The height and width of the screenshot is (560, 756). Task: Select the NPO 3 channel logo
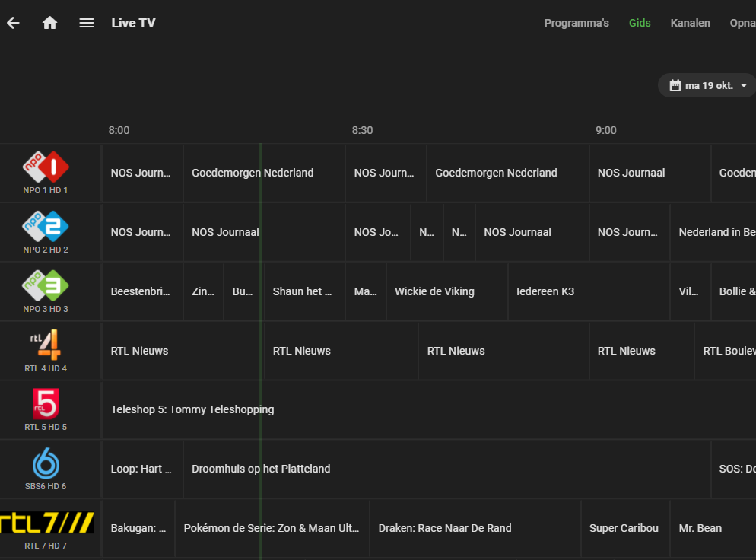point(46,286)
